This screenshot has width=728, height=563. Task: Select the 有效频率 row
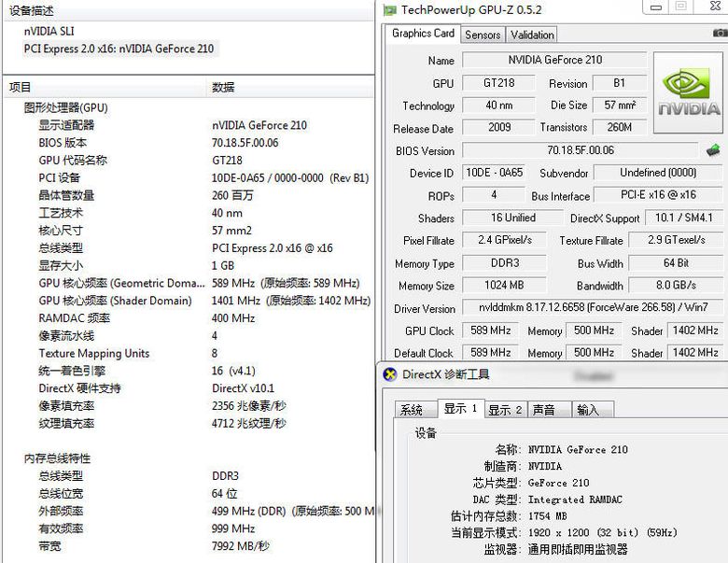coord(189,528)
